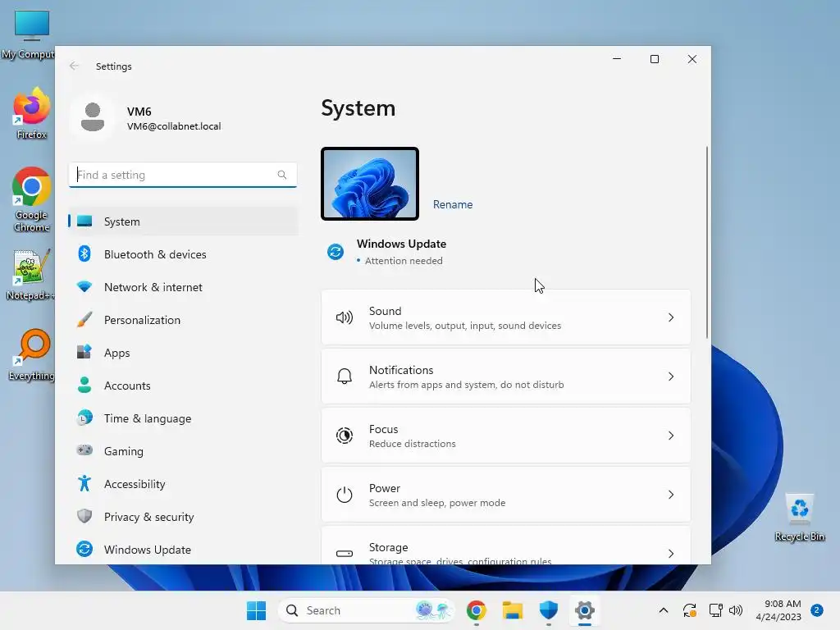Click the sync status icon in tray
The image size is (840, 630).
(689, 610)
